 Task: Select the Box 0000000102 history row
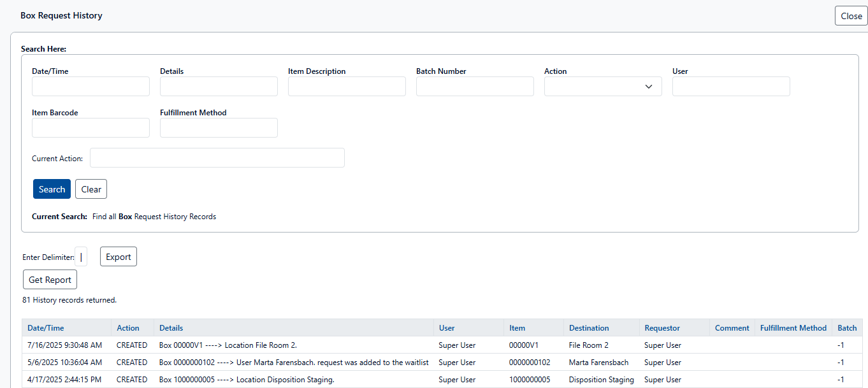coord(293,363)
